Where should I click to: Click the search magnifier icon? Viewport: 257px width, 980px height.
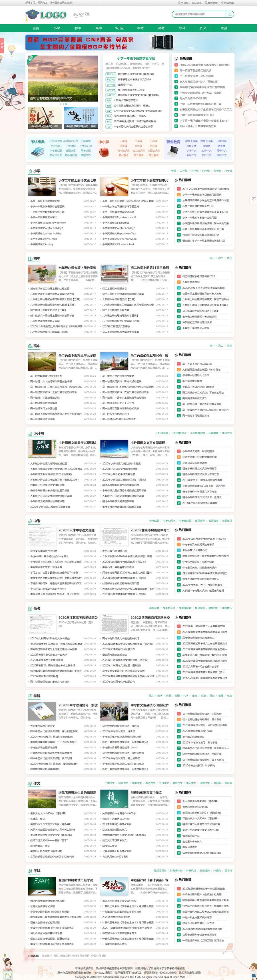(230, 15)
